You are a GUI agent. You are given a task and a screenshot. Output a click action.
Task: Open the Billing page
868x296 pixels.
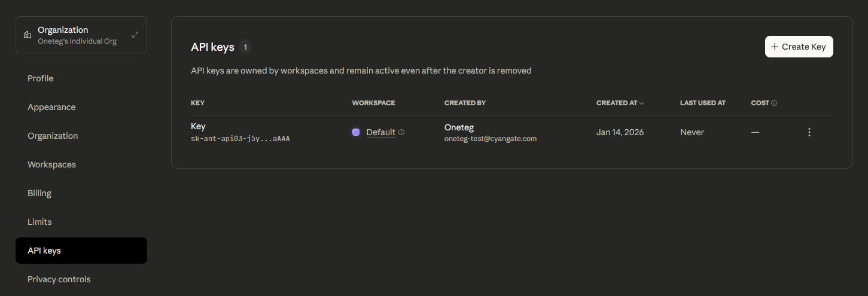click(x=39, y=193)
